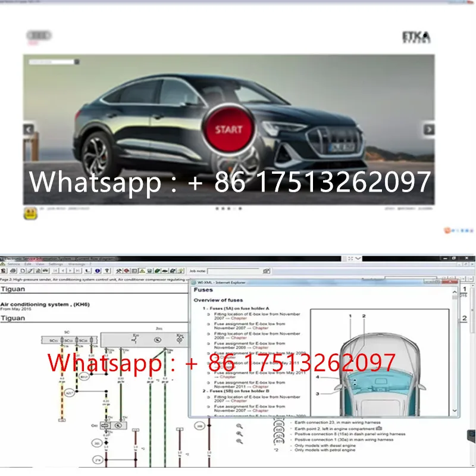Click 'Overview of fuses' heading
Screen dimensions: 476x476
tap(218, 300)
